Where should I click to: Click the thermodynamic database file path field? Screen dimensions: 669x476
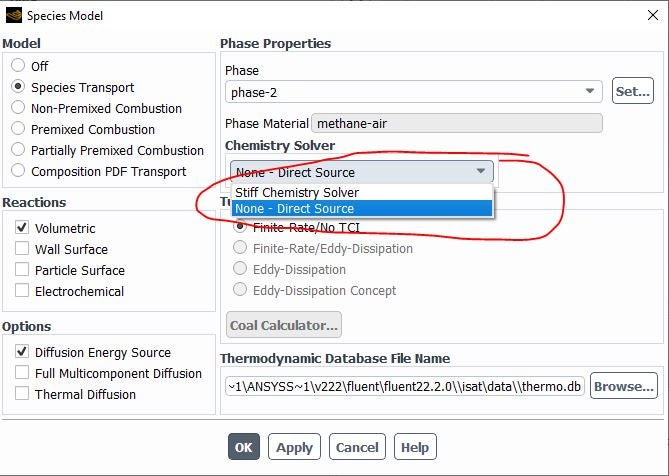coord(403,386)
